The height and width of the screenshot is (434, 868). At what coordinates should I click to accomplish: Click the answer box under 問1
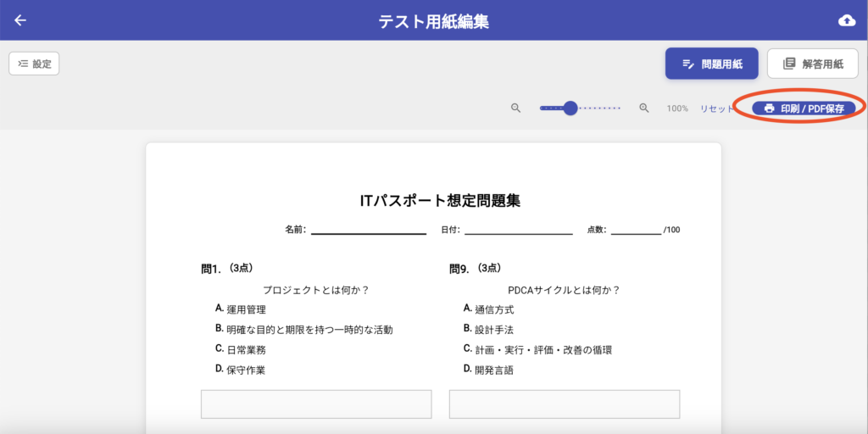pos(316,404)
